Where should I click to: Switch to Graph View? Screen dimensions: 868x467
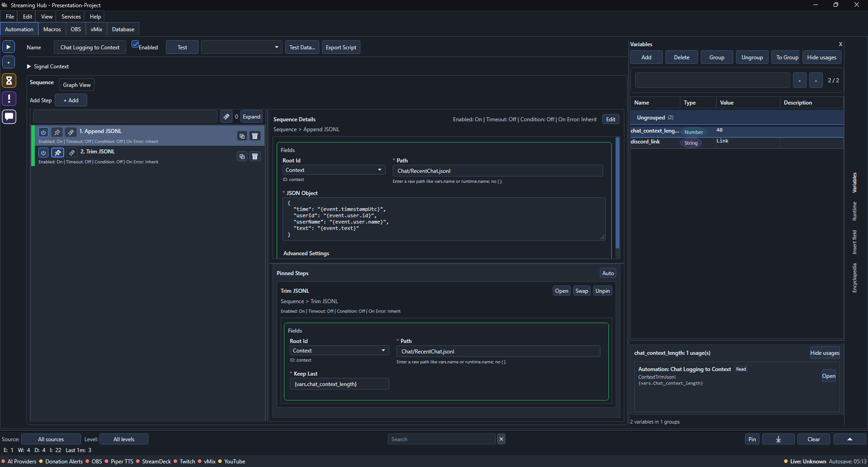tap(77, 85)
